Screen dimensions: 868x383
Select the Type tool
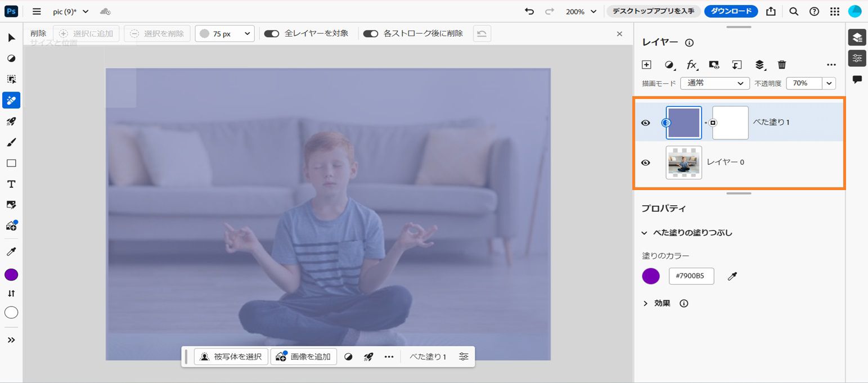tap(11, 183)
